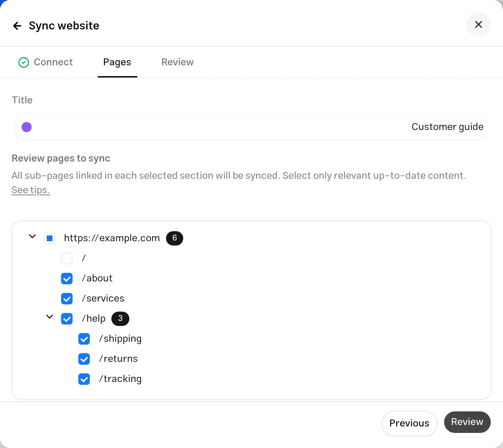503x448 pixels.
Task: Click the /help label text
Action: [94, 318]
